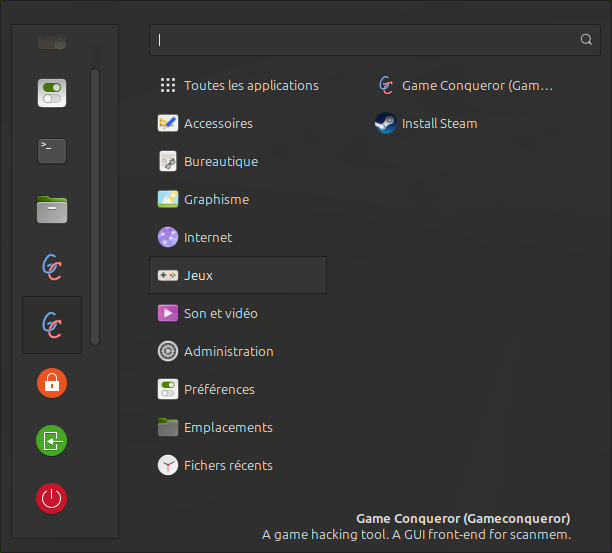Open the Terminal from the favorites sidebar
The width and height of the screenshot is (612, 553).
[x=52, y=151]
